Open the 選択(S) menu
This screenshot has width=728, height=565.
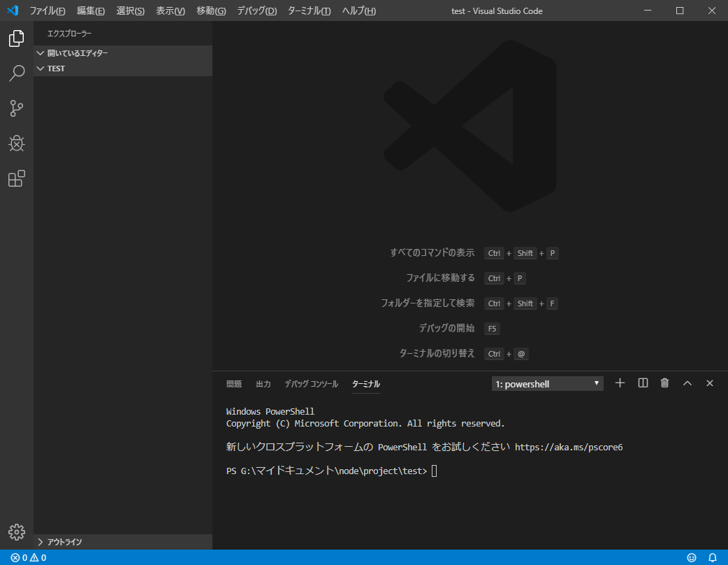click(x=131, y=10)
